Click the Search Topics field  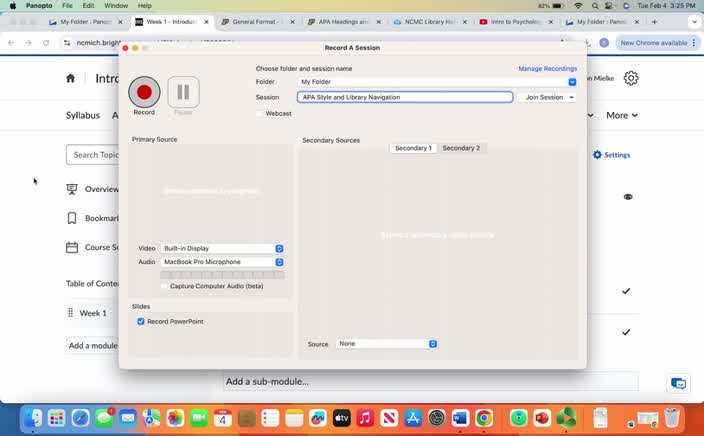[x=92, y=155]
